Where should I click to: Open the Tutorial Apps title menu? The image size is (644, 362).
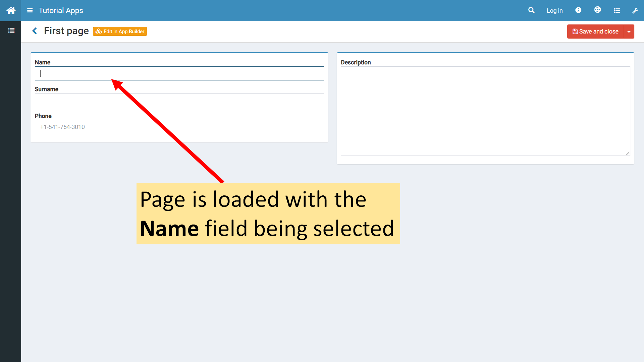[x=61, y=10]
